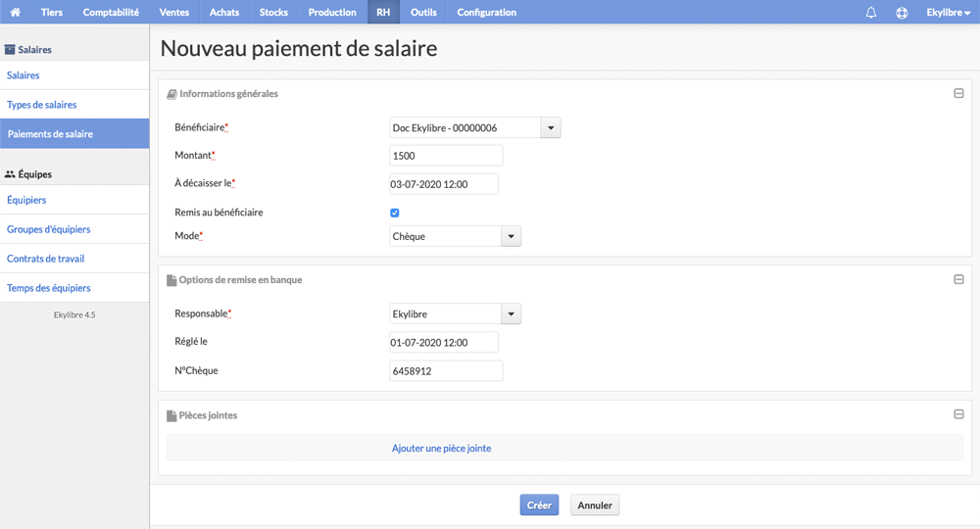Click the Créer button
Screen dimensions: 980x529
539,505
